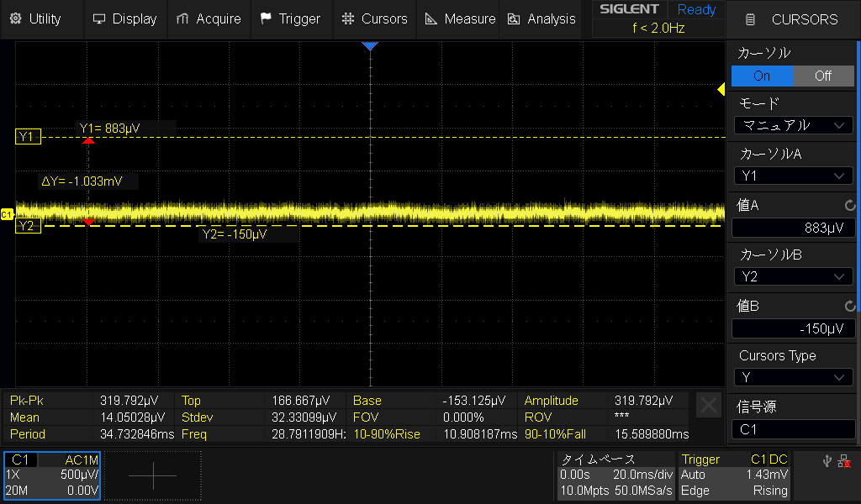The image size is (861, 504).
Task: Reset the 値B cursor value icon
Action: click(x=849, y=307)
